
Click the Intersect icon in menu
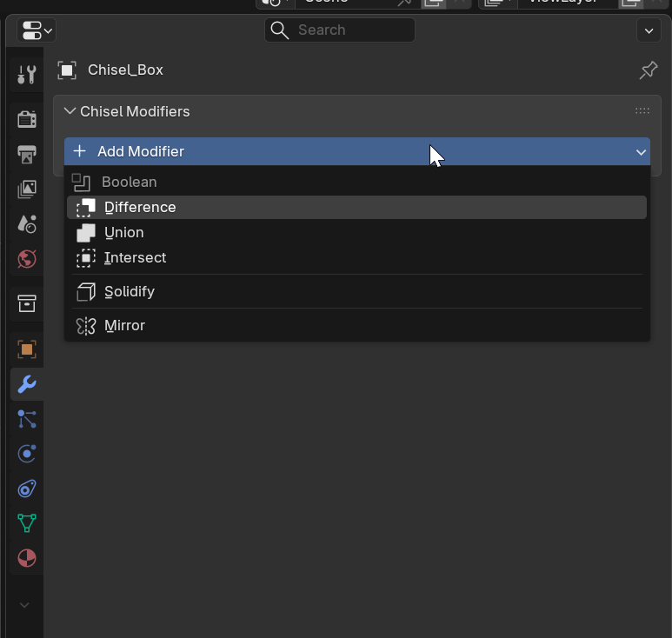coord(86,258)
